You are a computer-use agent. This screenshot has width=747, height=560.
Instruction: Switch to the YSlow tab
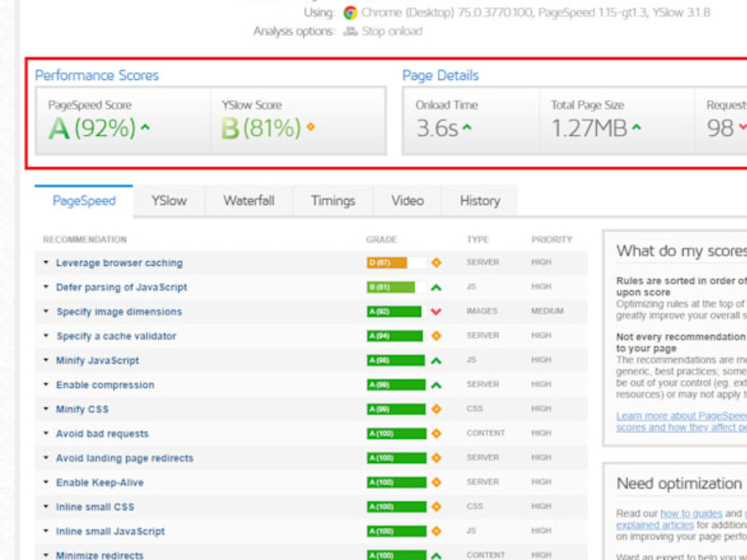click(x=169, y=201)
